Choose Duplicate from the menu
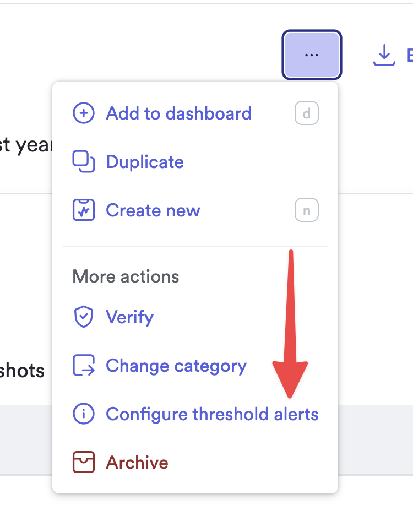 tap(145, 162)
